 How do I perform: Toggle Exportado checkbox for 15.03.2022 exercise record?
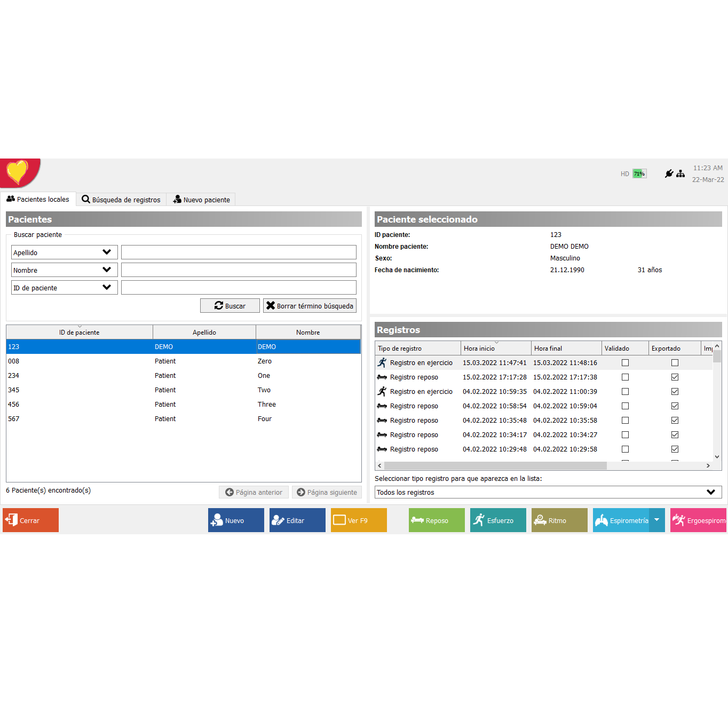[x=675, y=363]
